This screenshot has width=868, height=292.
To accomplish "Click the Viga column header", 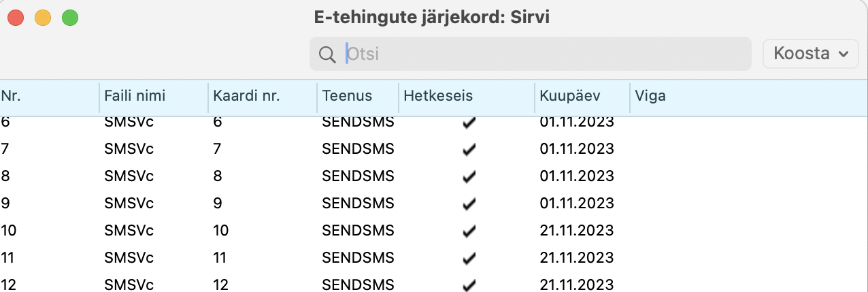I will pyautogui.click(x=650, y=96).
